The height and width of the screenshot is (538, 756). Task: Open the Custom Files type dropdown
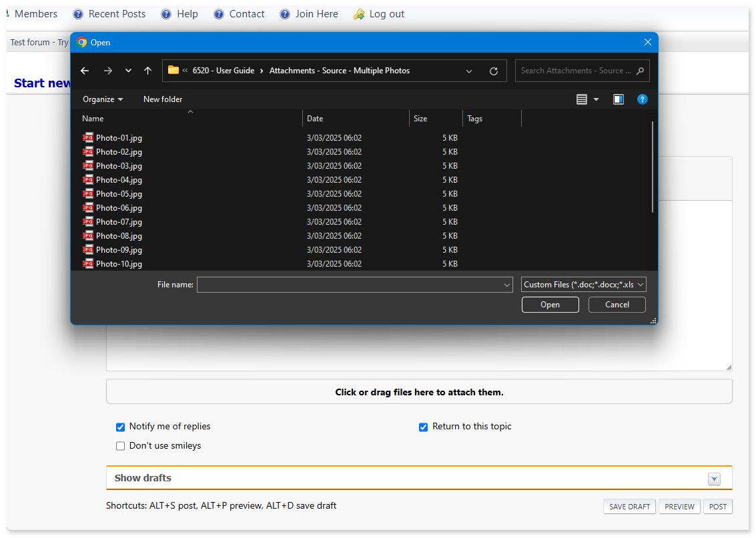[x=583, y=285]
